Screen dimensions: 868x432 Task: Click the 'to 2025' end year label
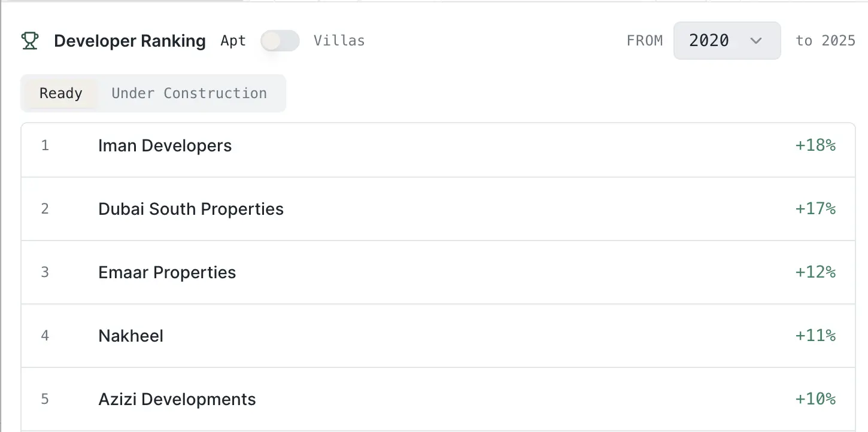click(x=825, y=41)
